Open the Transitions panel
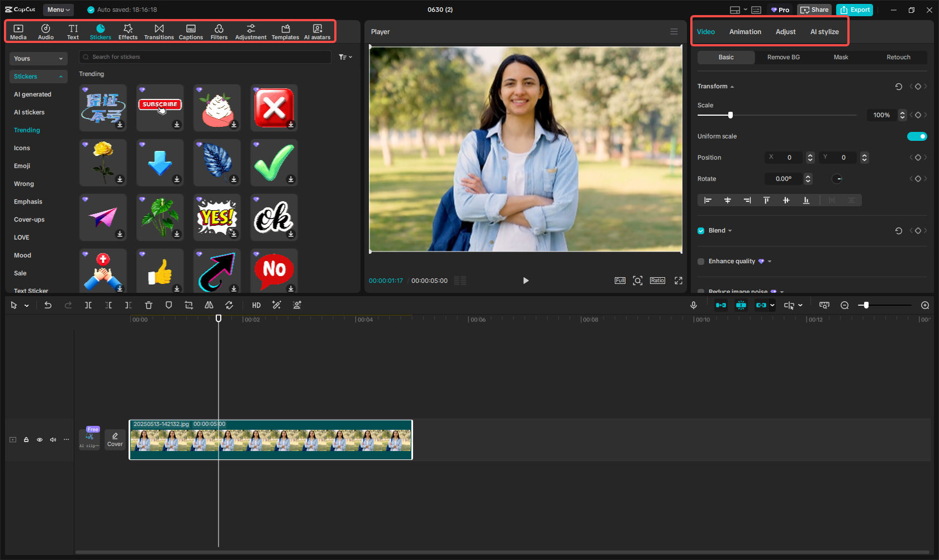The height and width of the screenshot is (560, 939). tap(159, 32)
